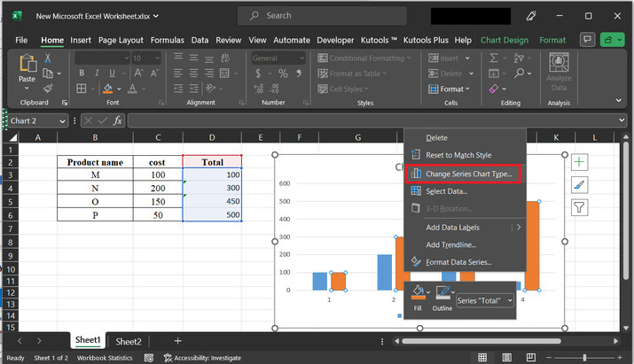Click the Fill paint bucket icon

(418, 293)
